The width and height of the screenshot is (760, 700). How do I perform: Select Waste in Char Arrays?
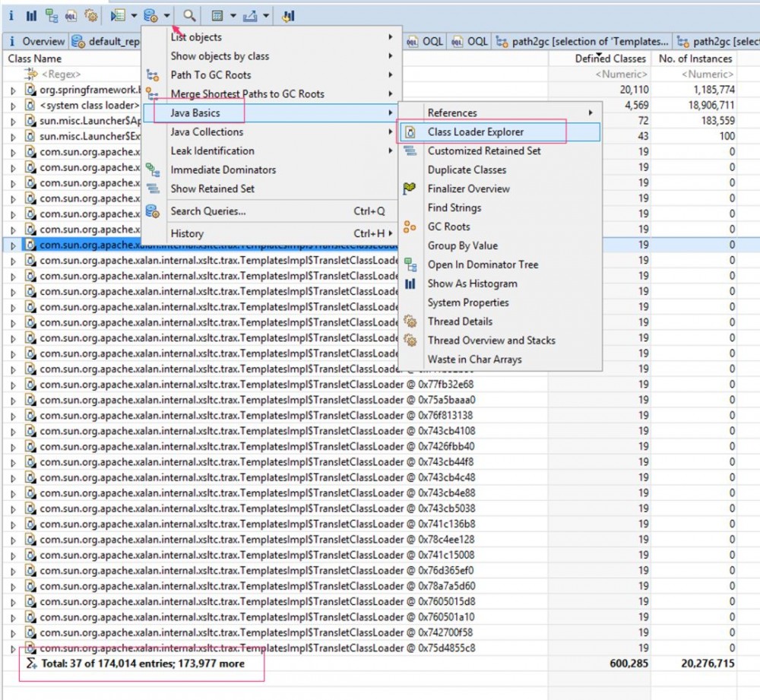pyautogui.click(x=500, y=360)
